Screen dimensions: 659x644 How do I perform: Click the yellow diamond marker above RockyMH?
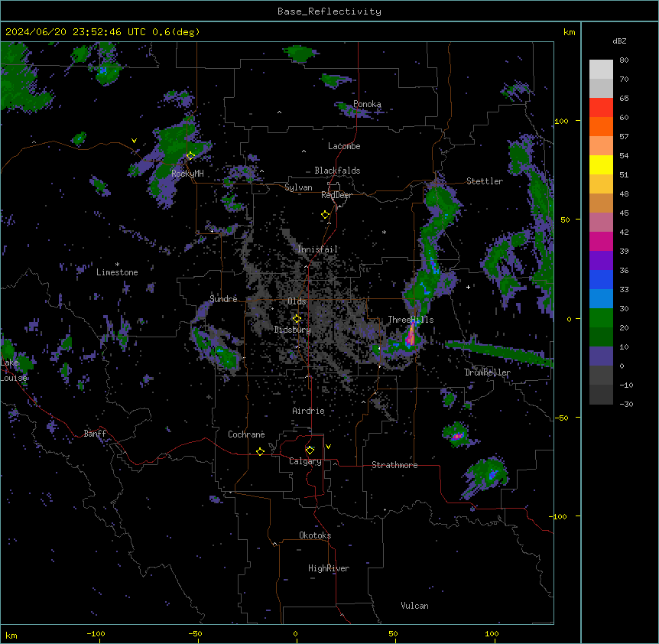191,156
